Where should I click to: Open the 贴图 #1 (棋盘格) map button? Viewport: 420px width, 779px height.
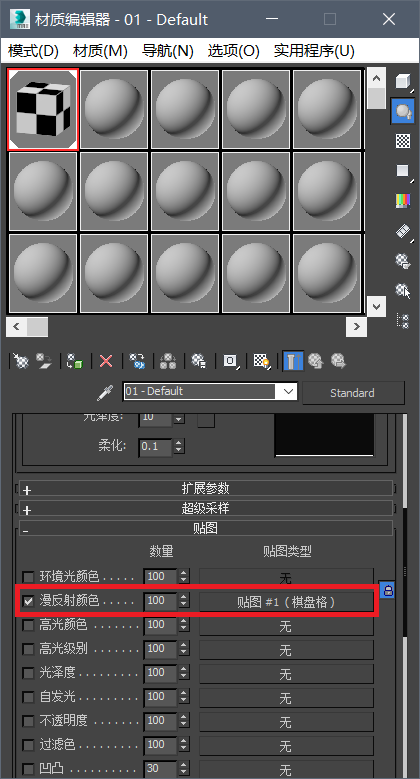tap(286, 602)
